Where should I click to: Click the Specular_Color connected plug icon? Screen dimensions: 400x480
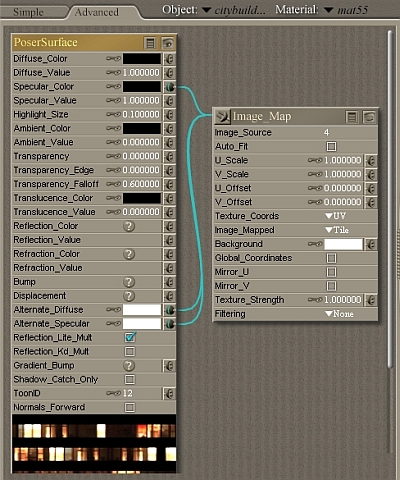170,87
